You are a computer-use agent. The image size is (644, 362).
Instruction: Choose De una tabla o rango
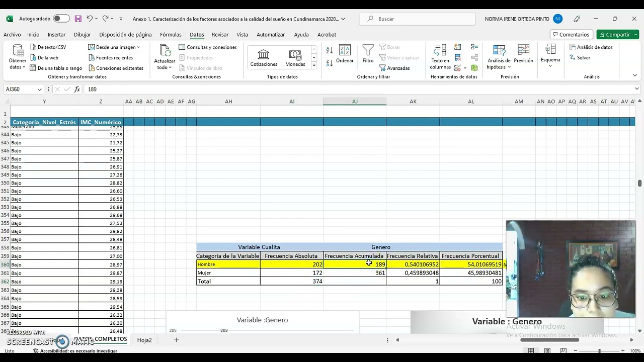point(56,68)
